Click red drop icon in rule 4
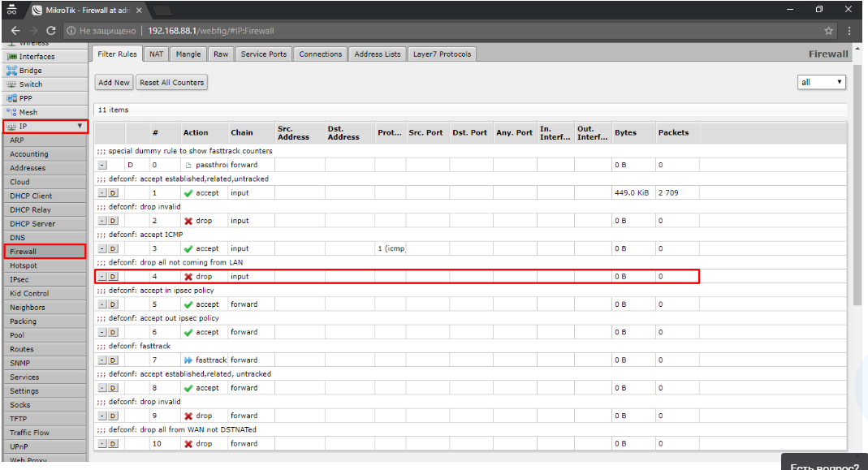Screen dimensions: 868x470 click(188, 277)
